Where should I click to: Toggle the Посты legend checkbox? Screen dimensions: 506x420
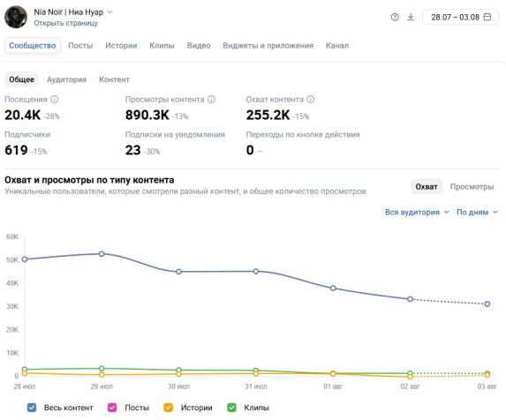[x=112, y=408]
